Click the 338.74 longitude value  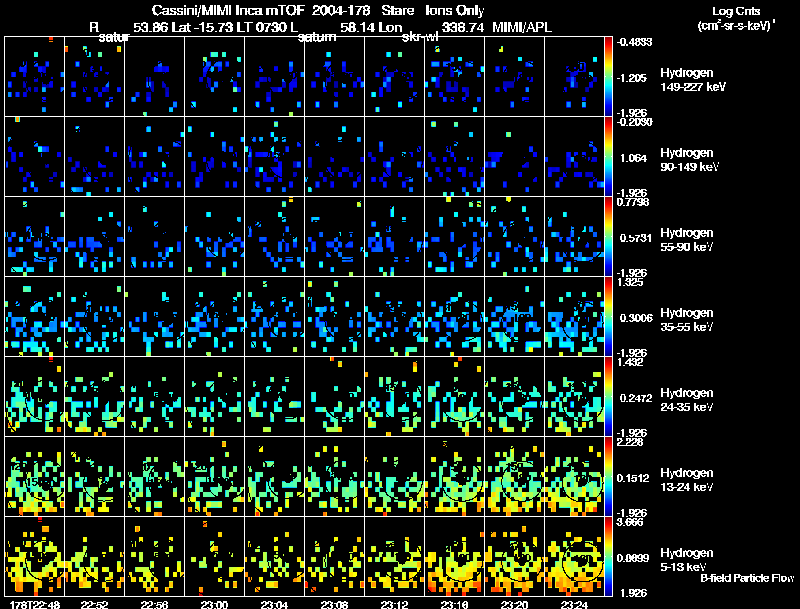click(x=463, y=27)
